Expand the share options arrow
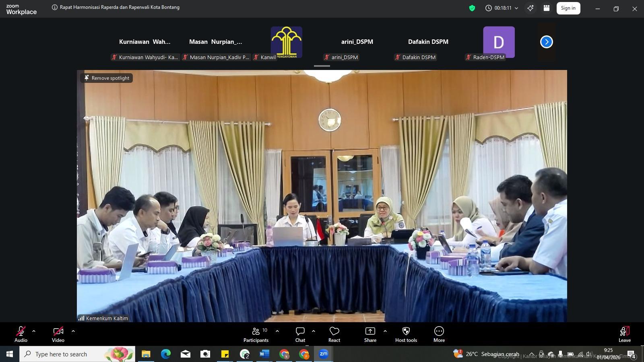The image size is (644, 362). 385,331
